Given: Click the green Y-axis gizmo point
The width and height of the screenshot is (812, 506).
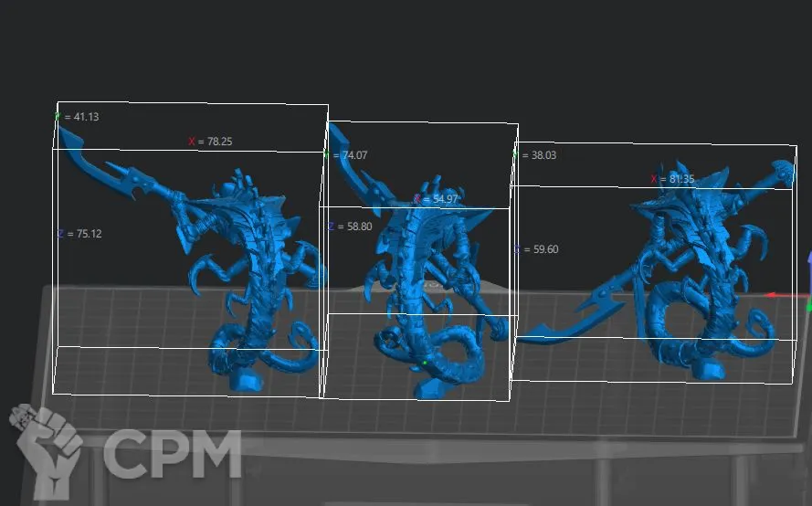Looking at the screenshot, I should pos(808,307).
